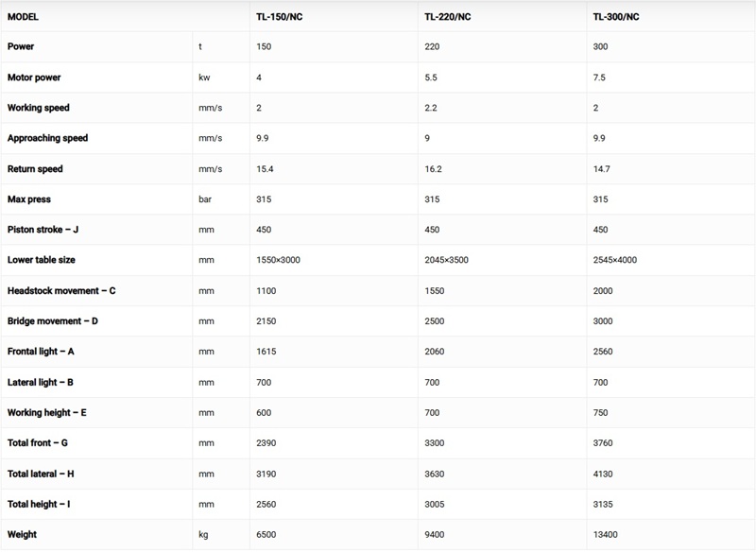Screen dimensions: 756x552
Task: Select the Total lateral value 3630
Action: (436, 474)
